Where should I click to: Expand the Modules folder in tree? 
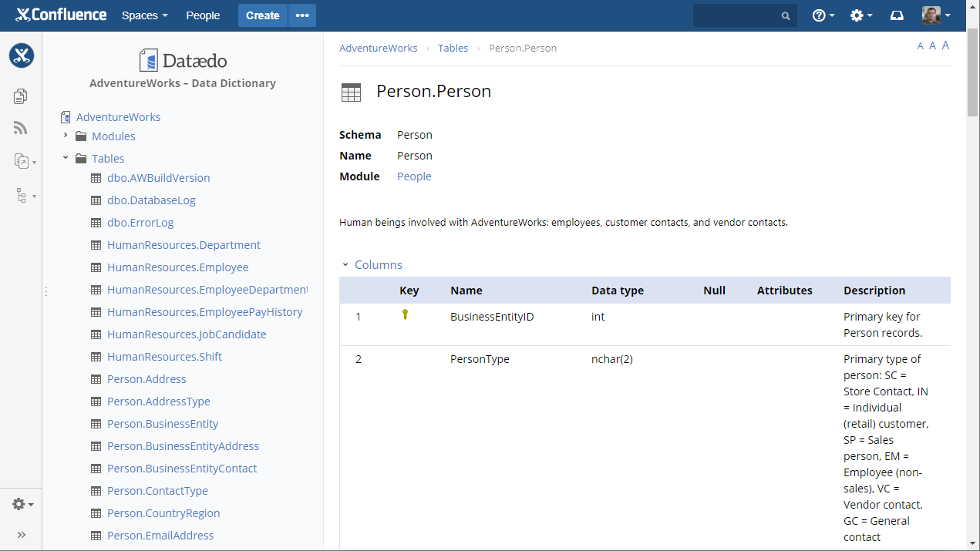click(x=66, y=136)
